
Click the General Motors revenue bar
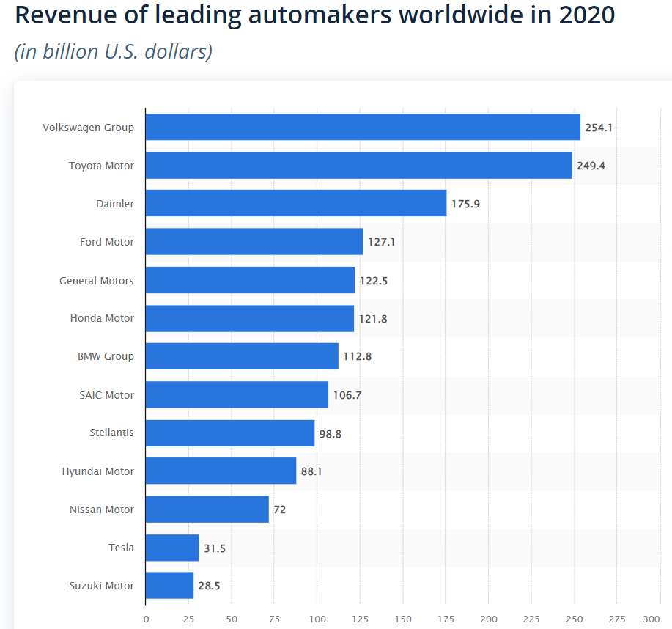[251, 280]
